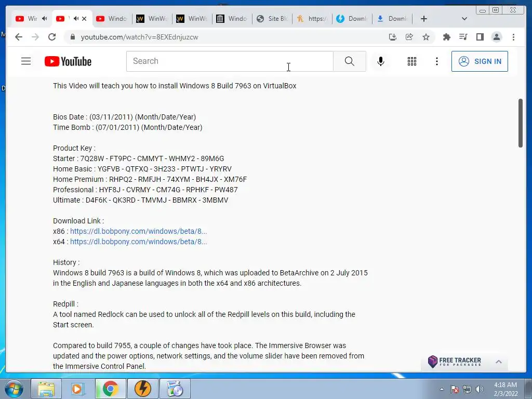The height and width of the screenshot is (399, 532).
Task: Switch to the first 'Downl' tab
Action: [x=352, y=19]
